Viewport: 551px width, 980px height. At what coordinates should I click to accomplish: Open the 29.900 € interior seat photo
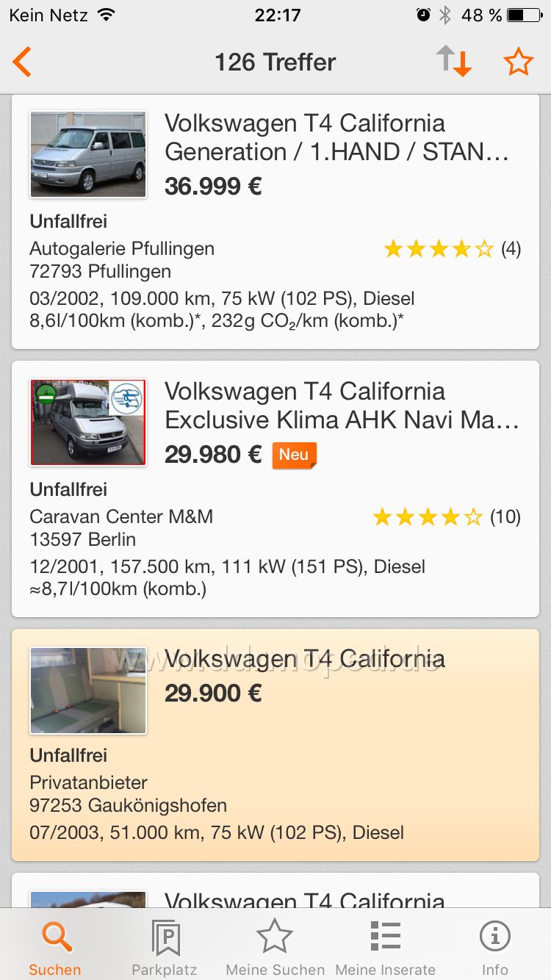(x=88, y=691)
